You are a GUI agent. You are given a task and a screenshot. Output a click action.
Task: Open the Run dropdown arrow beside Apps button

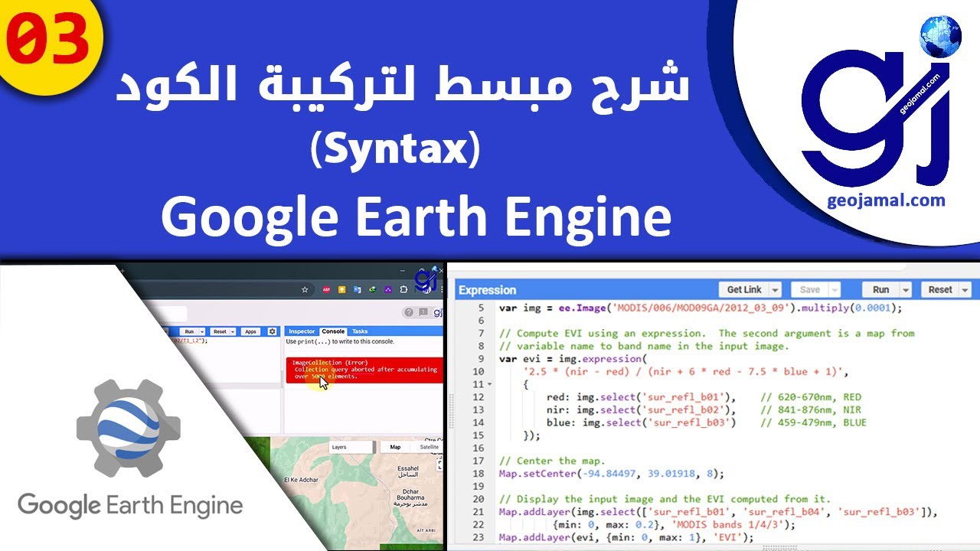202,331
